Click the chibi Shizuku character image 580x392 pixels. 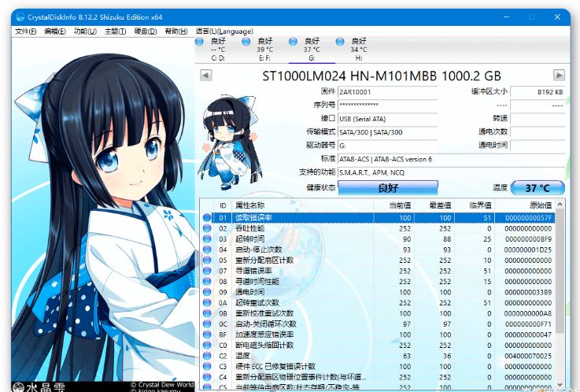click(x=230, y=142)
